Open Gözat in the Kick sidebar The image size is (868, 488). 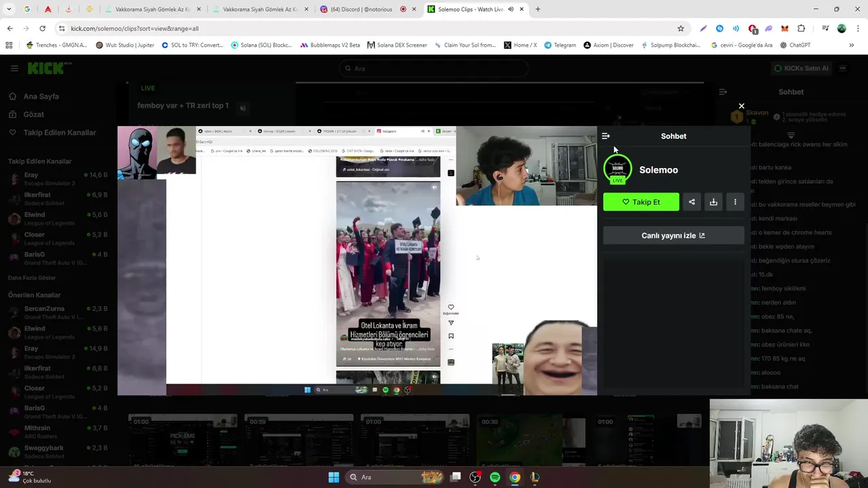click(34, 115)
